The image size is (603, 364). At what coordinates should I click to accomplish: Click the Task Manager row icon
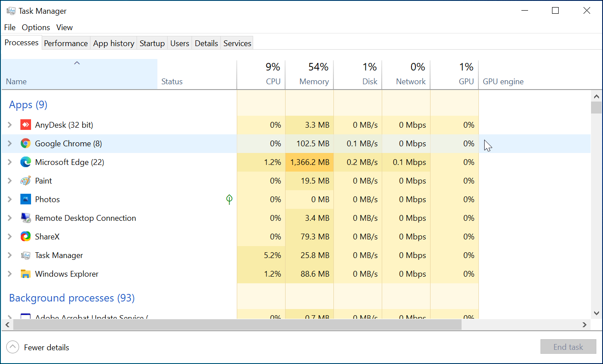[x=26, y=255]
